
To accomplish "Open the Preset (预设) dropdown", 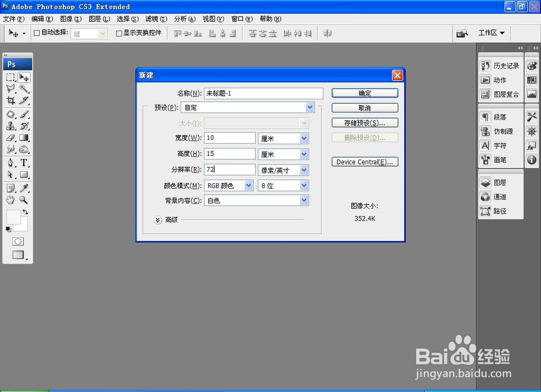I will coord(248,107).
